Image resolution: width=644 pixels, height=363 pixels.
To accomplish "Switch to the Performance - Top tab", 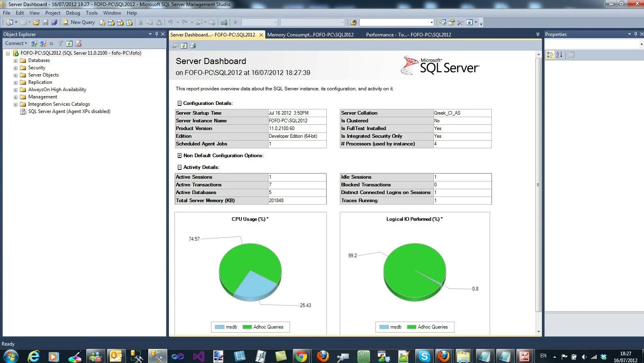I will pos(408,35).
